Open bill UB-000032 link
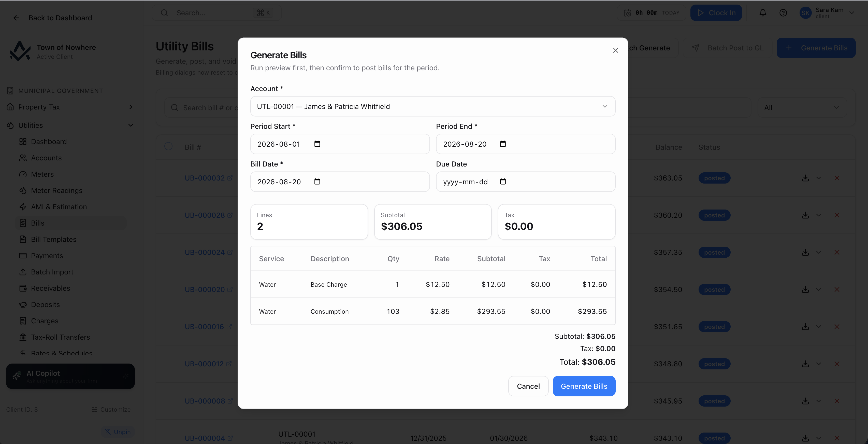The image size is (868, 444). pos(208,178)
